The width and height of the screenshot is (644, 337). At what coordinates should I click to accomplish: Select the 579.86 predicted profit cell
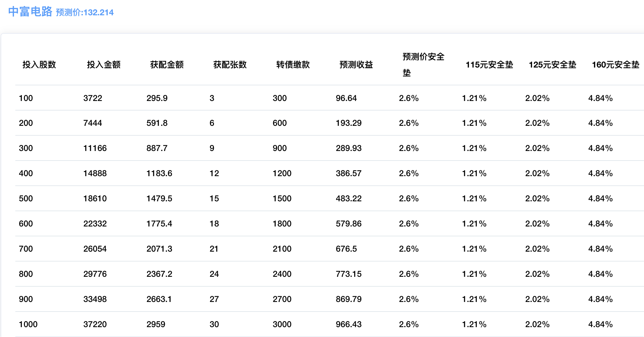coord(348,224)
